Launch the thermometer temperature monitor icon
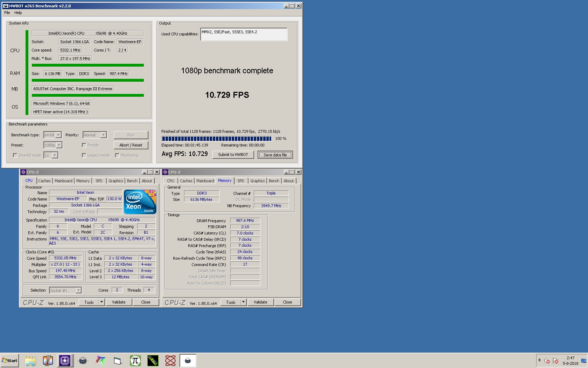The width and height of the screenshot is (588, 368). click(48, 360)
